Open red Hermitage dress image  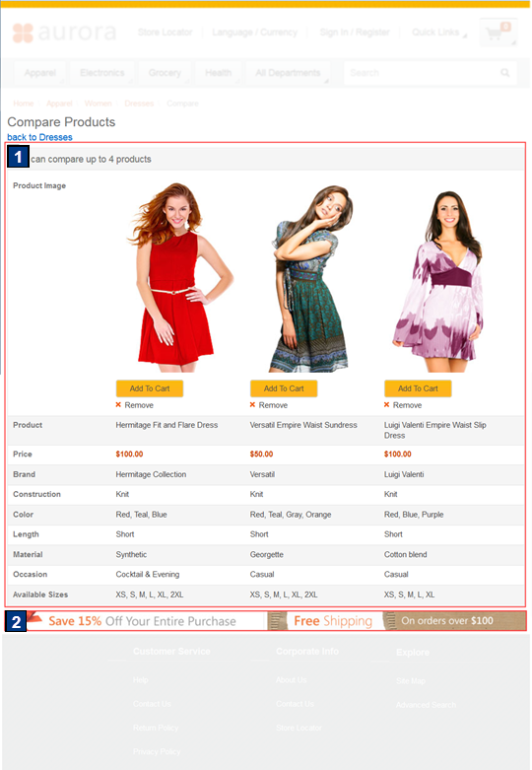click(x=179, y=277)
